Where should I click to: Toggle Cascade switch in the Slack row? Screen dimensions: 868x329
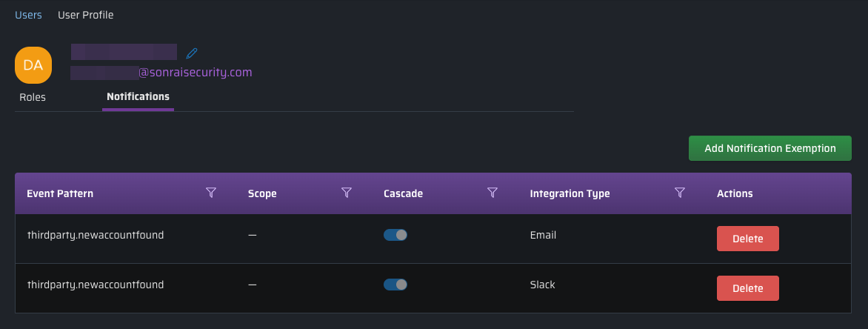pos(395,285)
